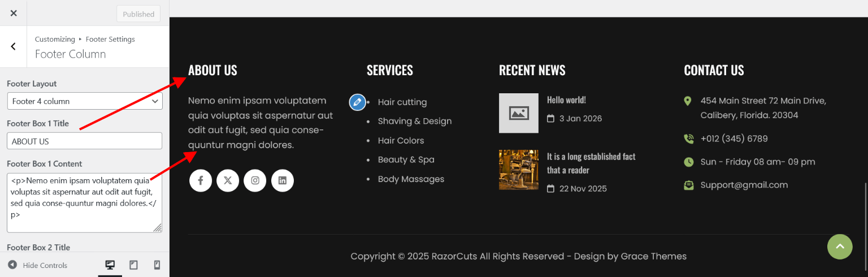Switch to tablet preview mode

133,265
